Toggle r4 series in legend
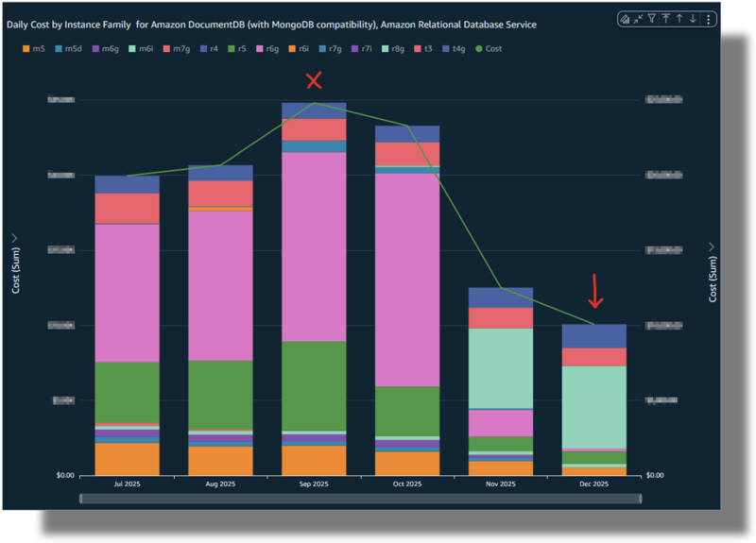This screenshot has width=756, height=543. [209, 49]
